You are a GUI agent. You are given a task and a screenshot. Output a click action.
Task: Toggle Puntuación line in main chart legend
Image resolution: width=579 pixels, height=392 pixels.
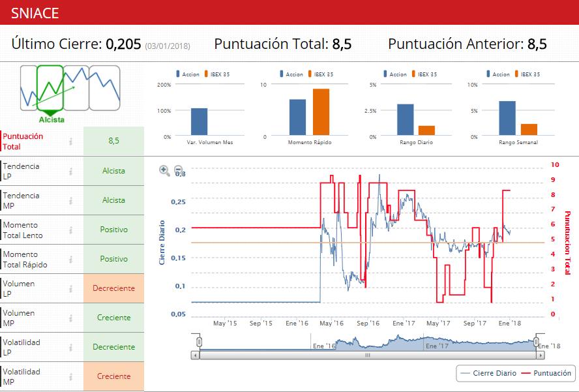(546, 373)
